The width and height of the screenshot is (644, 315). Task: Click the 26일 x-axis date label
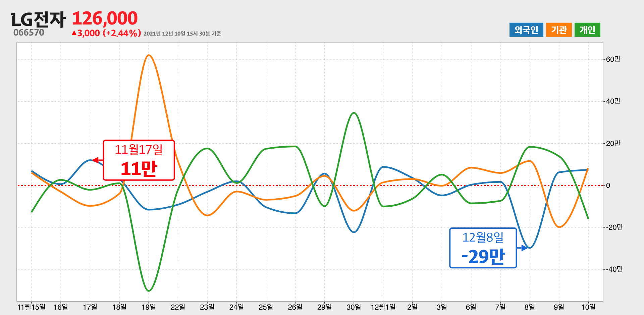pos(295,307)
